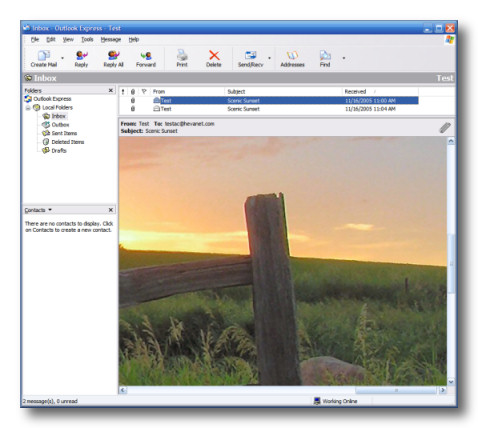Open the File menu
This screenshot has height=428, width=478.
(35, 39)
